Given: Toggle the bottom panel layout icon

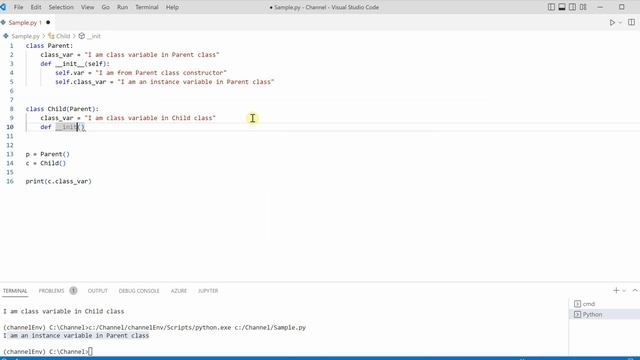Looking at the screenshot, I should 562,7.
